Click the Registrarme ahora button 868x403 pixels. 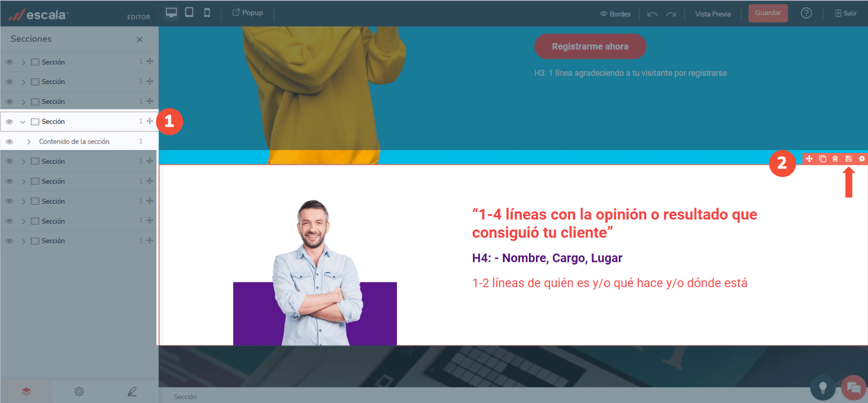point(590,47)
